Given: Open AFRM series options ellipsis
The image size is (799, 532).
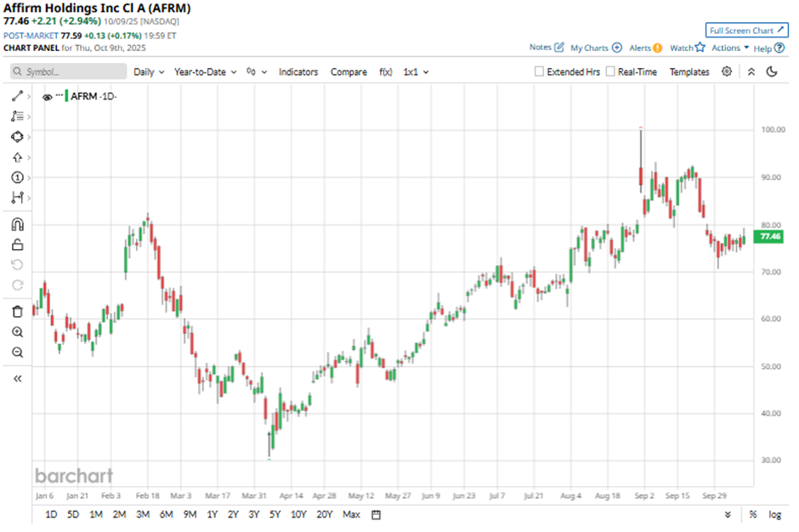Looking at the screenshot, I should (59, 96).
